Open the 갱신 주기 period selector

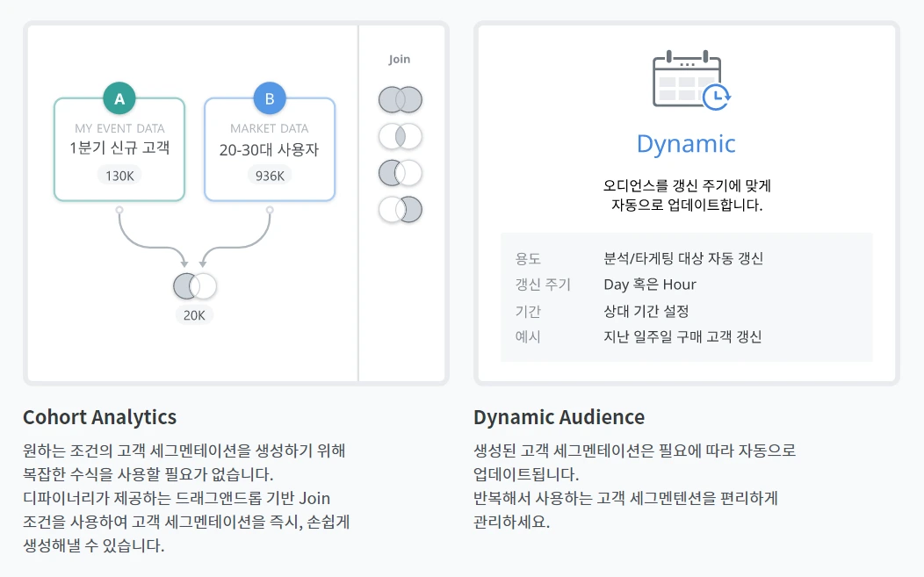[x=537, y=285]
